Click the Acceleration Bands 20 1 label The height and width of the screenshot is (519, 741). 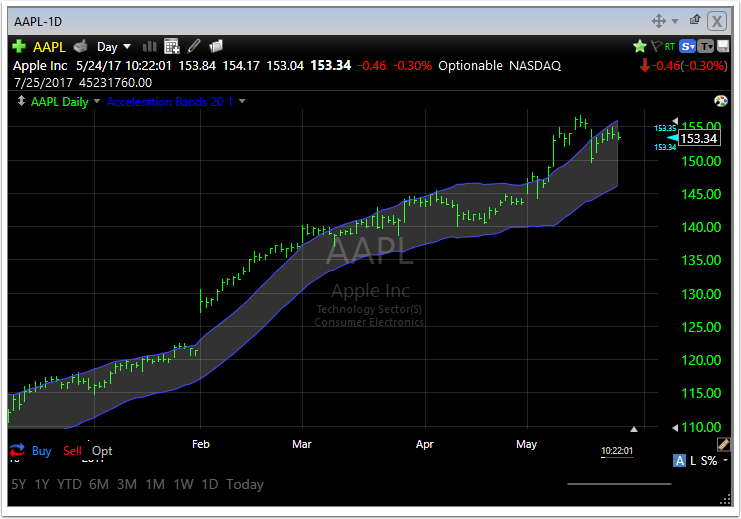[170, 102]
